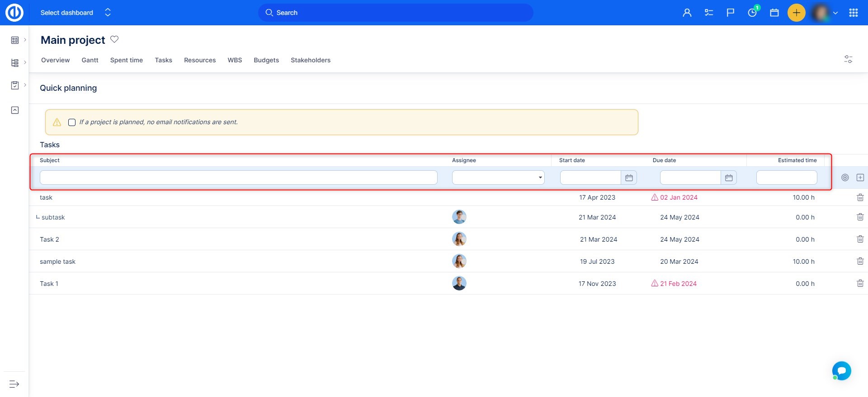Toggle the email notifications checkbox

(72, 122)
